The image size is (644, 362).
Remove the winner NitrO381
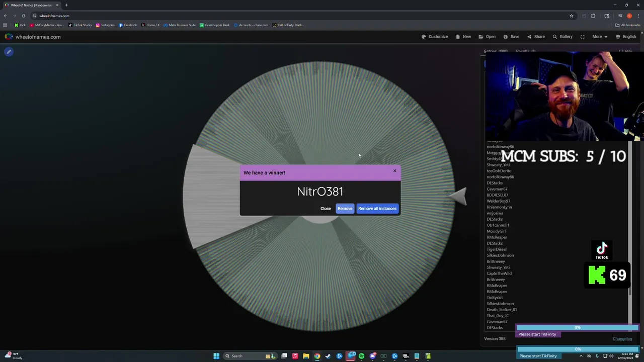pyautogui.click(x=345, y=209)
